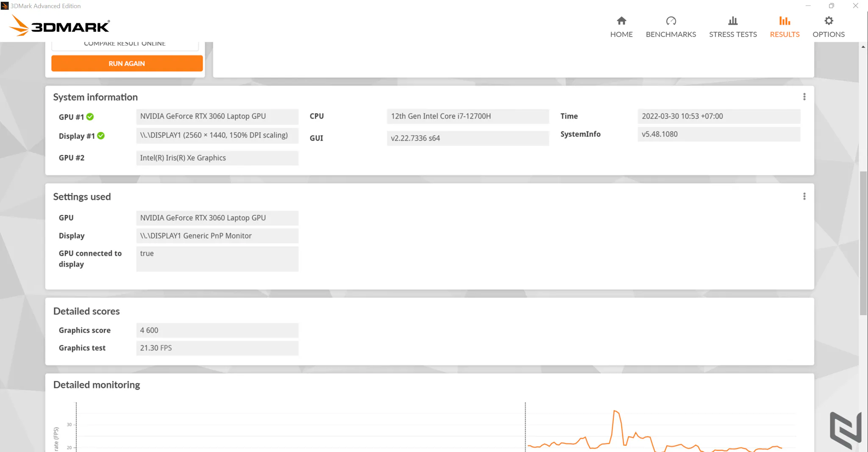Select the Results chart icon
This screenshot has width=868, height=452.
785,21
